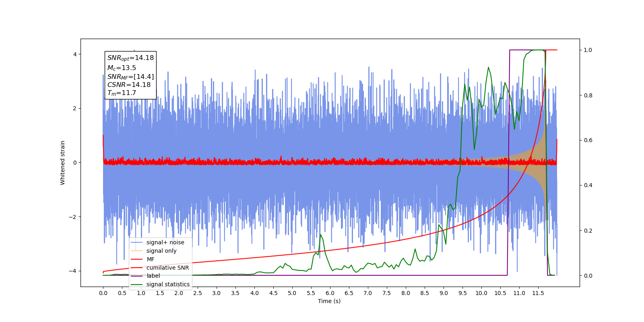
Task: Click the Mc=13.5 annotation line
Action: 122,68
